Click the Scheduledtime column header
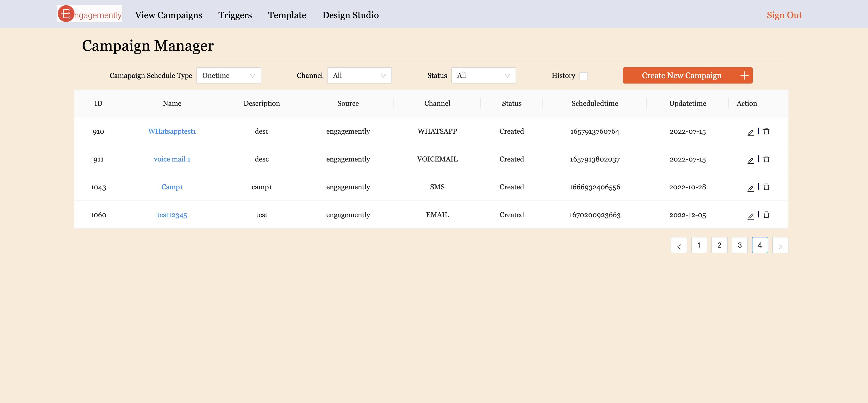Viewport: 868px width, 403px height. [x=595, y=103]
